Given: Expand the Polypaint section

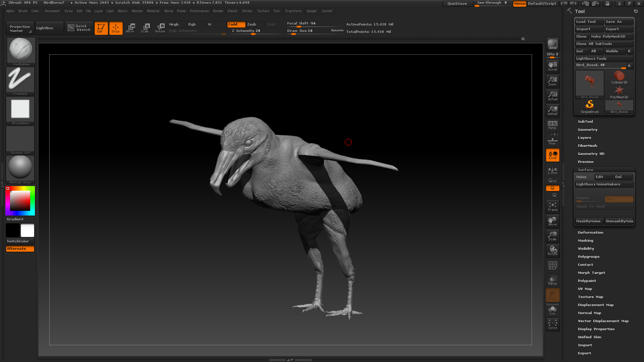Looking at the screenshot, I should [587, 281].
